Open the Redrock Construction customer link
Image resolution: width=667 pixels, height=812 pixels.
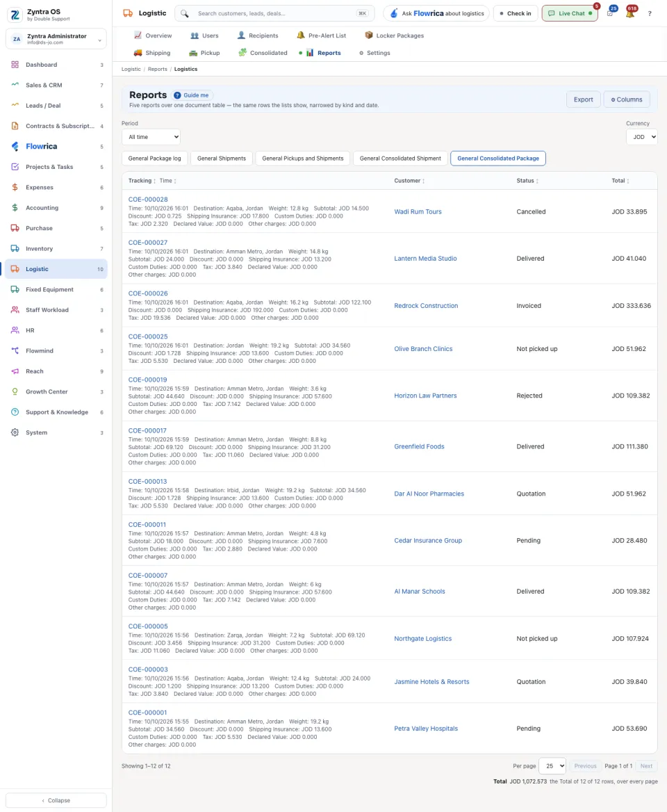click(x=426, y=305)
